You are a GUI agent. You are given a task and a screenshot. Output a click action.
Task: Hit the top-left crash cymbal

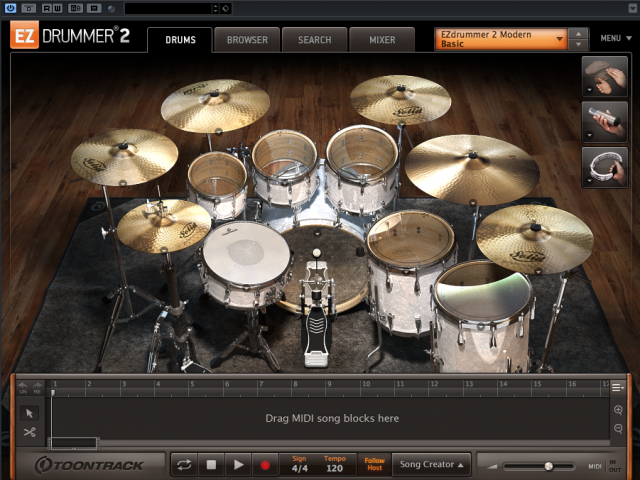coord(215,105)
